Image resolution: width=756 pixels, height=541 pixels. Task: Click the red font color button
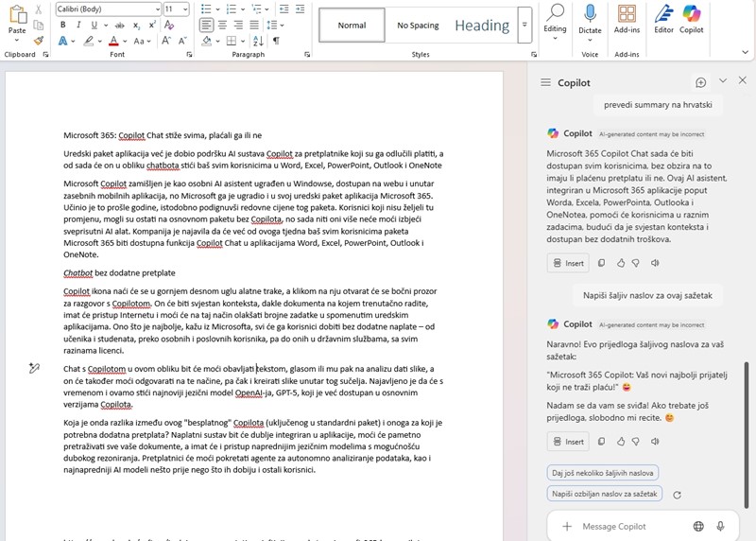pyautogui.click(x=113, y=41)
